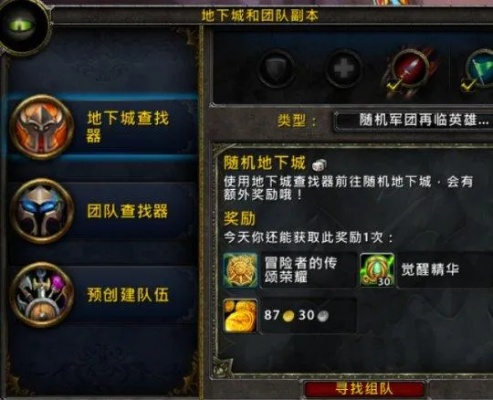The image size is (493, 400).
Task: Click the 87 gold 30 silver reward
Action: point(296,315)
